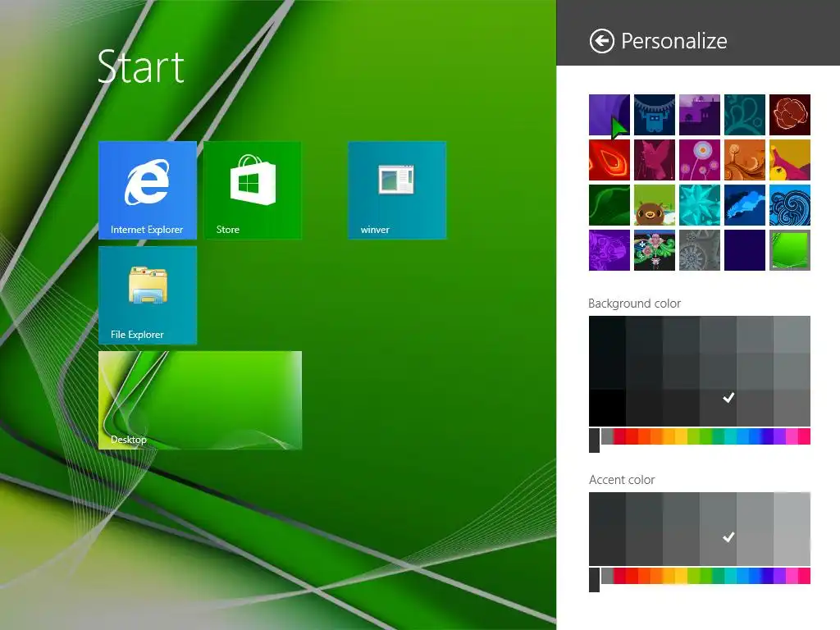Select the green desktop wallpaper background thumbnail
840x630 pixels.
point(790,250)
